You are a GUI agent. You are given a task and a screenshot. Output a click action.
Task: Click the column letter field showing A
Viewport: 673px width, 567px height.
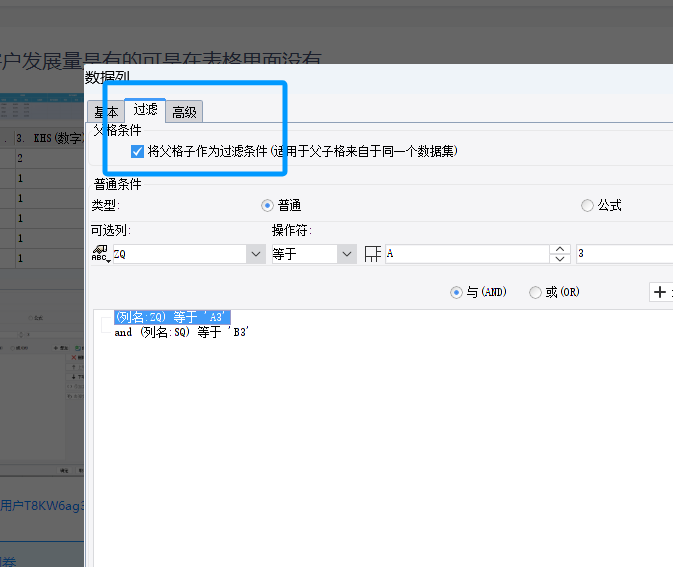(467, 254)
